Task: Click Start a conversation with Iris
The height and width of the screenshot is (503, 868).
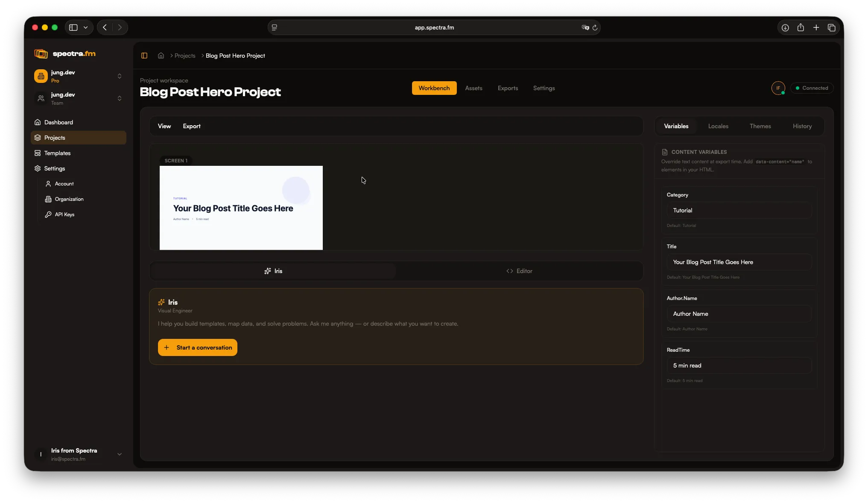Action: click(197, 347)
